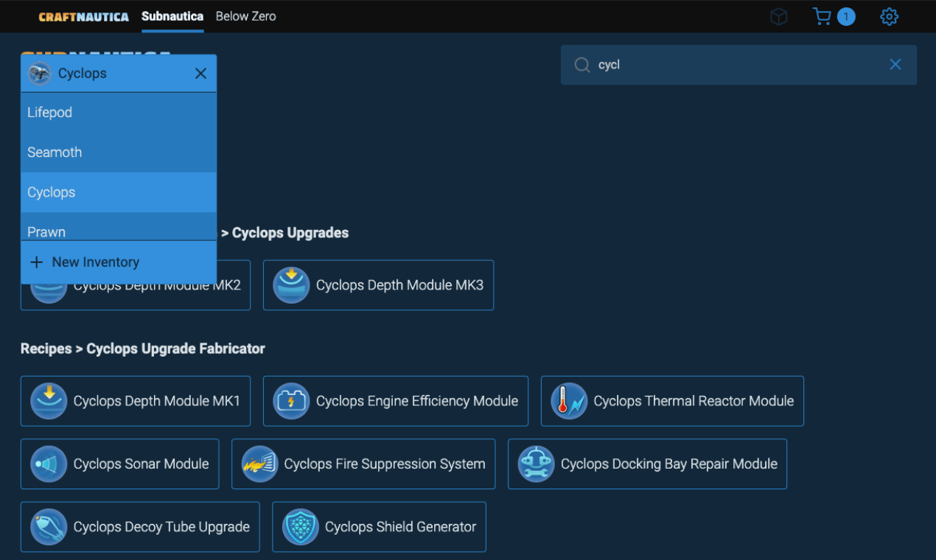
Task: Open Cyclops Docking Bay Repair Module recipe
Action: coord(647,464)
